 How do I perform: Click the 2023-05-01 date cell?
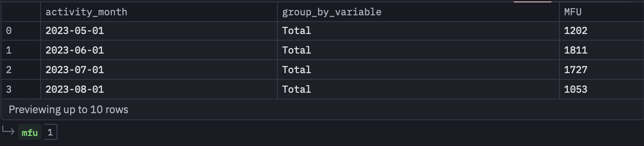click(159, 31)
